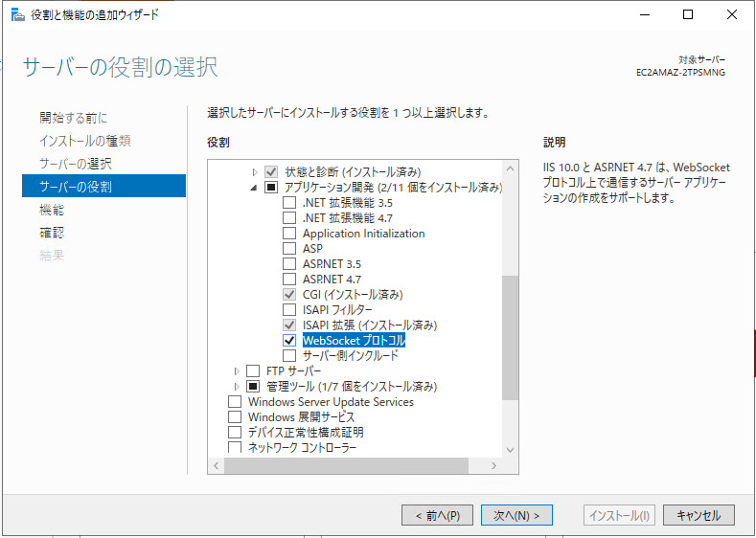
Task: Toggle アプリケーション開発 checkbox
Action: pos(271,188)
